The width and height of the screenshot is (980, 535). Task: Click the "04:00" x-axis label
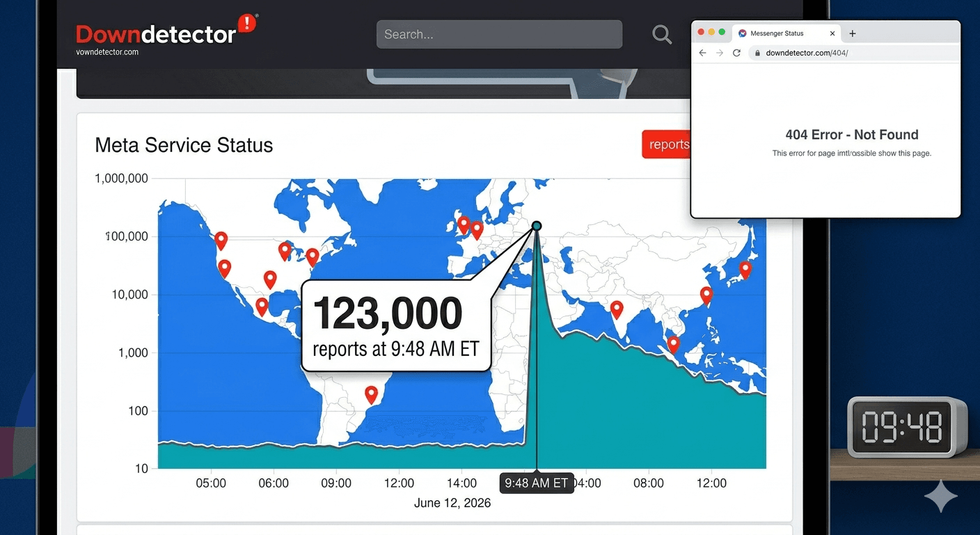click(587, 483)
